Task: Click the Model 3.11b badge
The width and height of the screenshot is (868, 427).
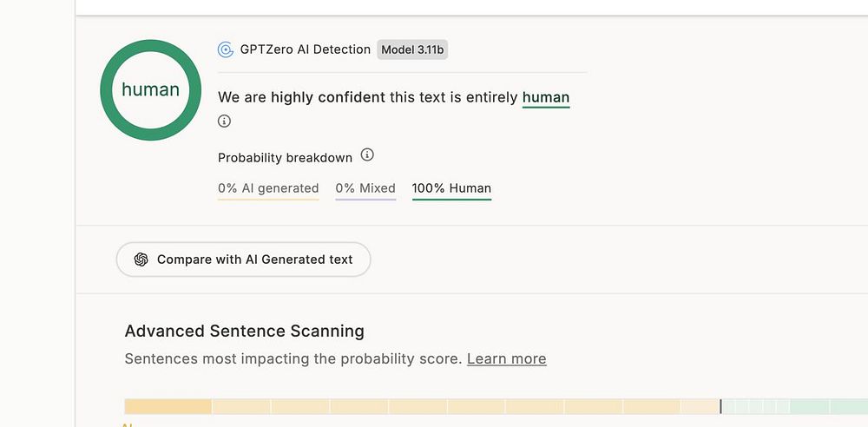Action: (412, 49)
